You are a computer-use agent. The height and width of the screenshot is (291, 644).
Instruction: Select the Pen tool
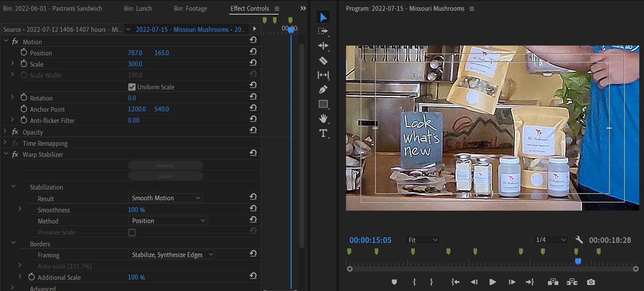coord(323,89)
